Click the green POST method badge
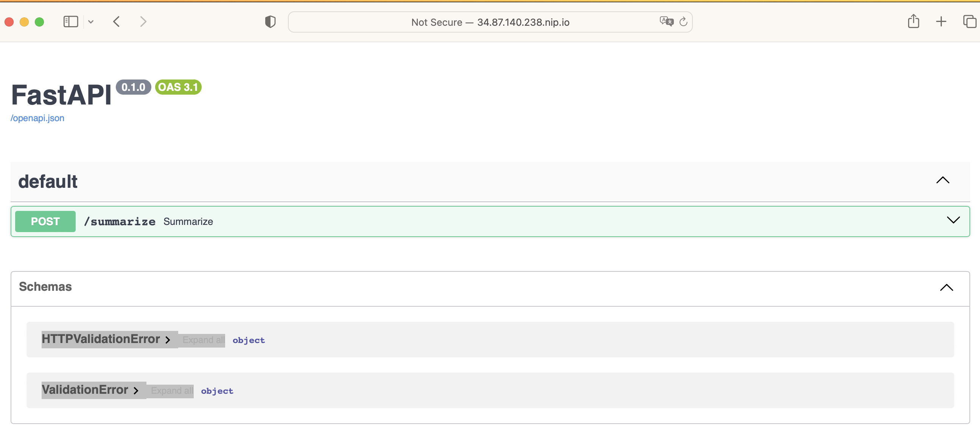980x446 pixels. click(45, 221)
